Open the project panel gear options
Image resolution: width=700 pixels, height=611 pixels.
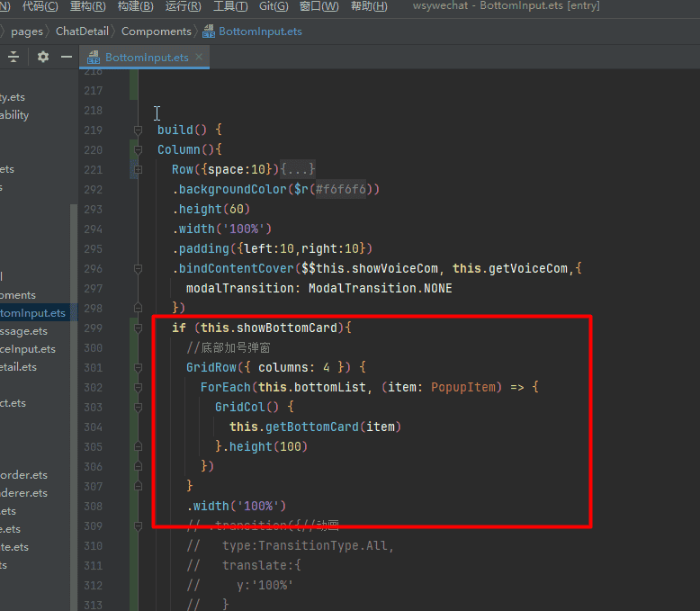[43, 57]
